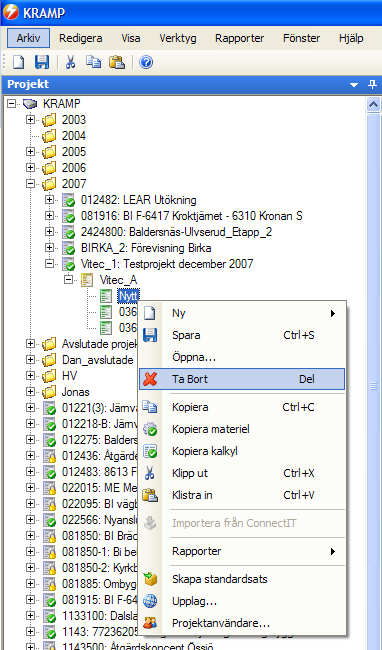Screen dimensions: 382x650
Task: Click the Copy toolbar icon
Action: click(93, 62)
